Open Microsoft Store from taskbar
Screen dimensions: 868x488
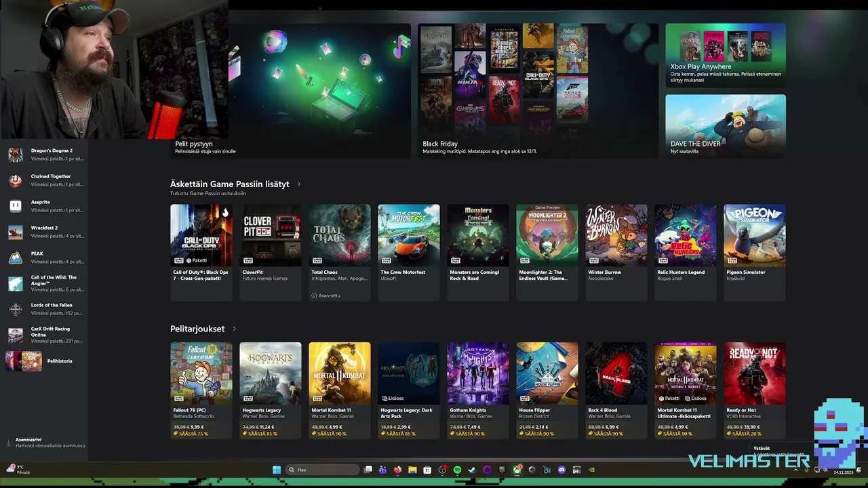[427, 470]
